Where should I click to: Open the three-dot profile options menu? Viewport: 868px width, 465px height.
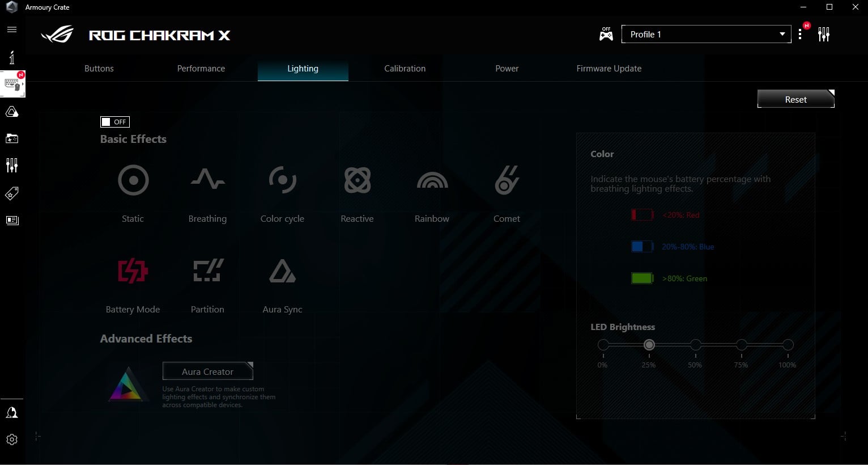[x=800, y=35]
